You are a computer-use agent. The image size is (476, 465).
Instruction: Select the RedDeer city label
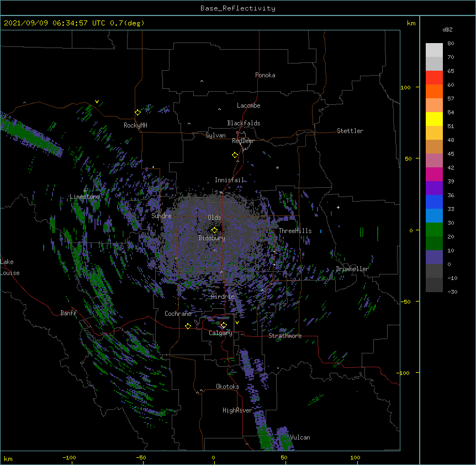point(243,141)
